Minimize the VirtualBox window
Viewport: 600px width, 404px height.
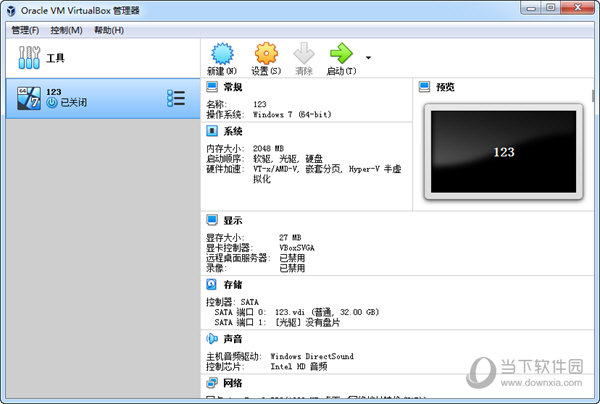pos(531,8)
